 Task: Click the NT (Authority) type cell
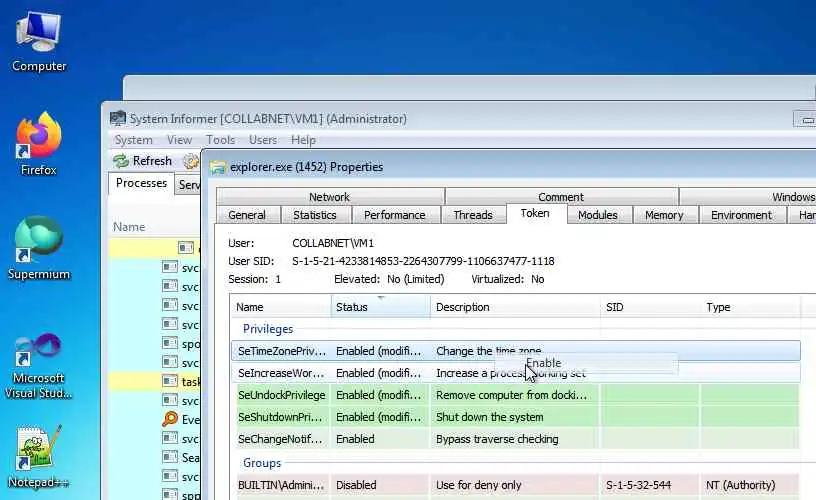click(x=741, y=485)
